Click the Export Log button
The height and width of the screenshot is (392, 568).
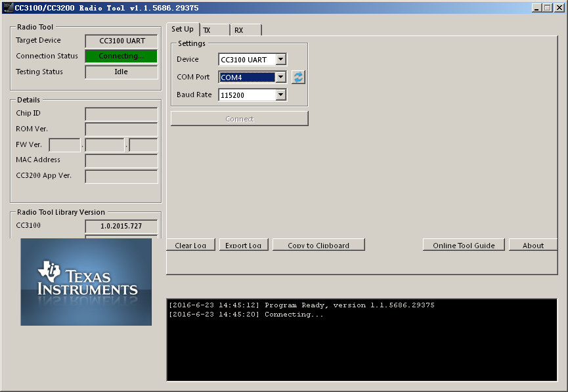(x=244, y=245)
